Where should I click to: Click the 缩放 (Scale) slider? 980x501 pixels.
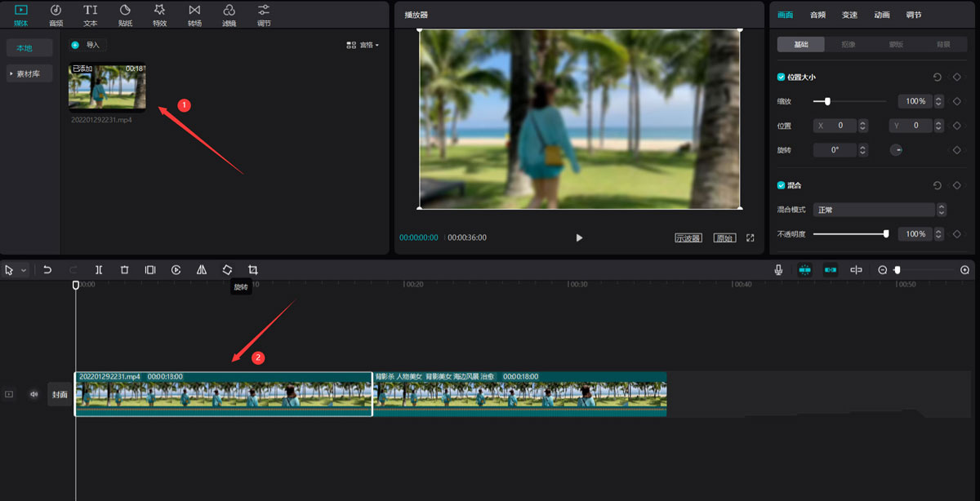coord(849,101)
